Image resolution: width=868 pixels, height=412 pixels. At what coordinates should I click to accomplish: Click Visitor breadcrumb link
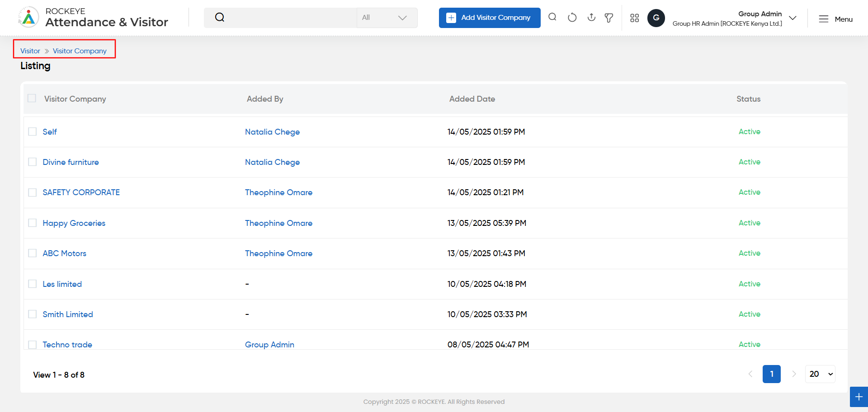[30, 51]
